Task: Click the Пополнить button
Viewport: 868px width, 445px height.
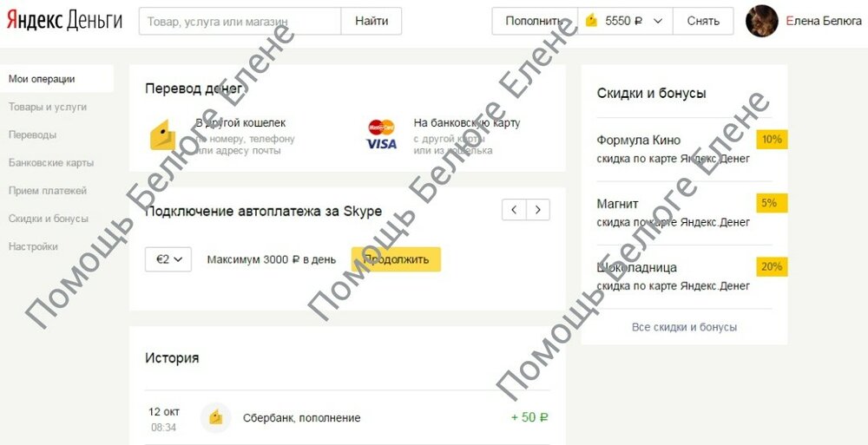Action: (x=535, y=21)
